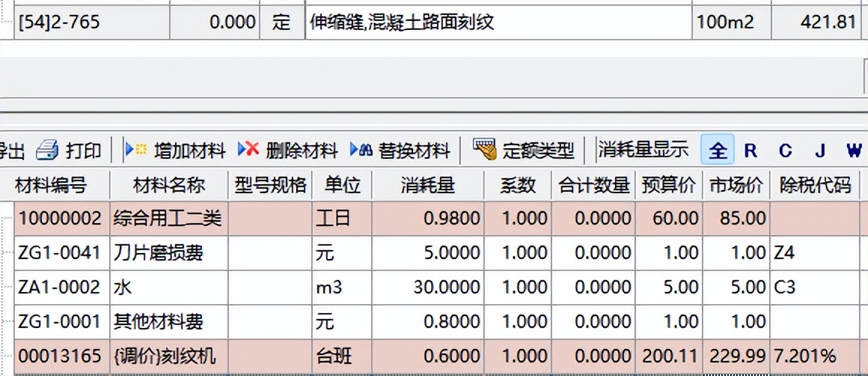Click the 市场价 column header
The width and height of the screenshot is (868, 376).
pyautogui.click(x=736, y=186)
